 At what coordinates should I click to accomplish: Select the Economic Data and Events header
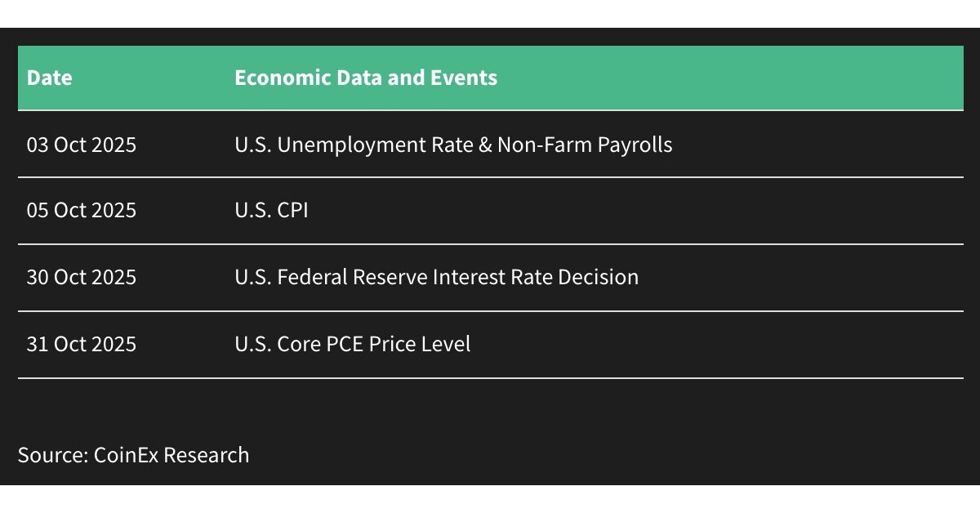365,78
